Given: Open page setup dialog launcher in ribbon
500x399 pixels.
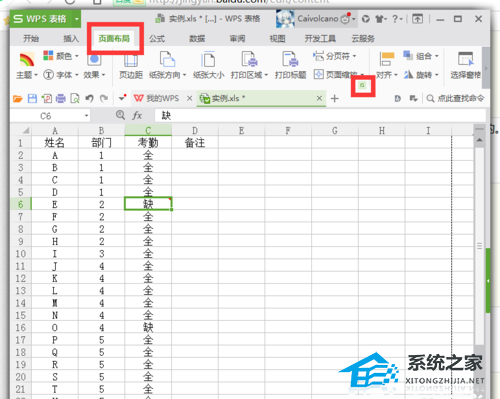Looking at the screenshot, I should point(363,86).
